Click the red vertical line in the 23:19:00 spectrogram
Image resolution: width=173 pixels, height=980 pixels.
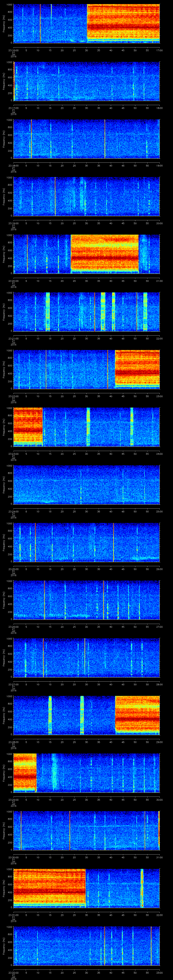pyautogui.click(x=55, y=196)
